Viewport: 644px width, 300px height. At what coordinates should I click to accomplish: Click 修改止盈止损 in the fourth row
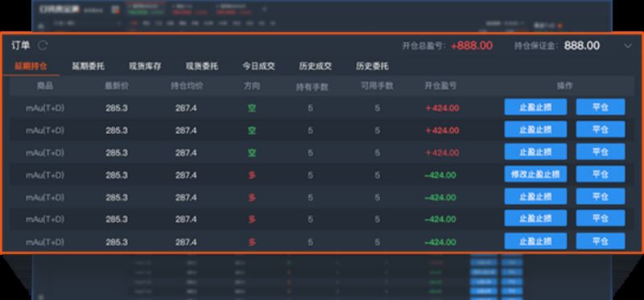tap(535, 174)
